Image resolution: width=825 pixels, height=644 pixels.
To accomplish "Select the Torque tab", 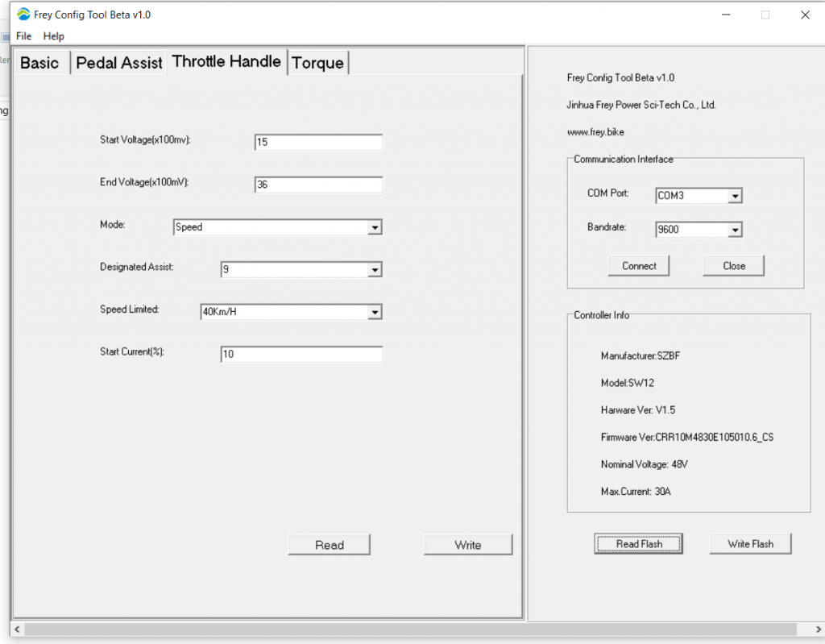I will coord(317,62).
